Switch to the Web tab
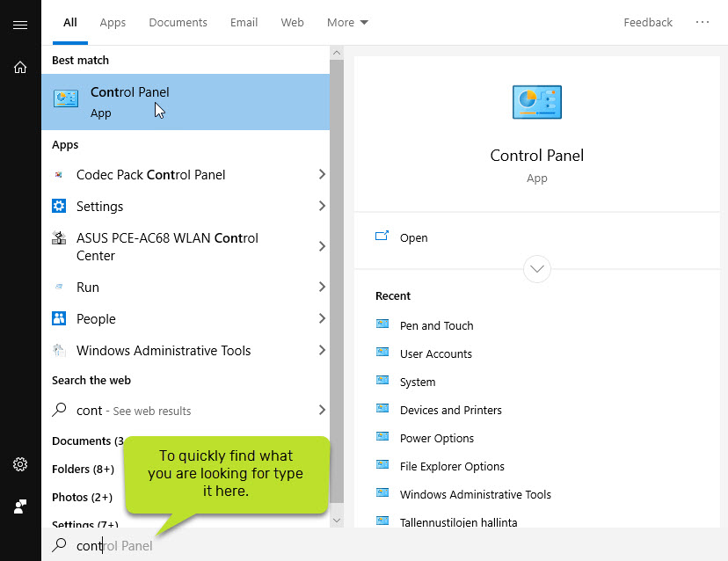 [x=292, y=23]
